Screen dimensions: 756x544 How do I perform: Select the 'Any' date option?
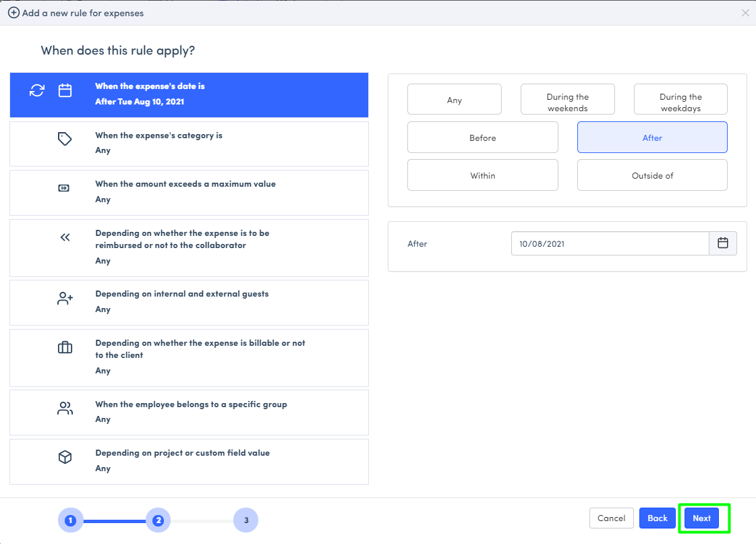(x=455, y=100)
